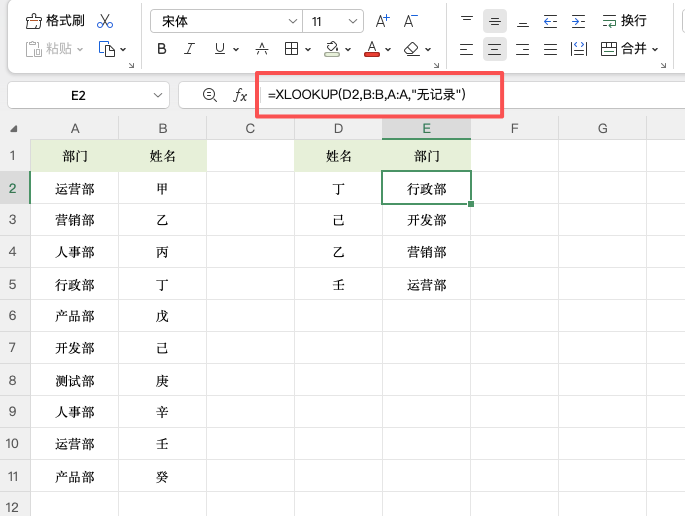The height and width of the screenshot is (516, 685).
Task: Click cell B6 containing 戊
Action: click(163, 316)
